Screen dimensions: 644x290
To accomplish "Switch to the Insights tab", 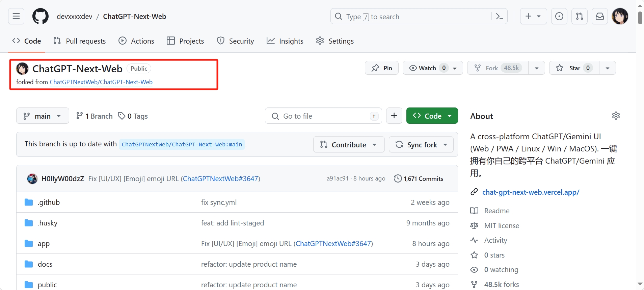I will click(x=285, y=41).
